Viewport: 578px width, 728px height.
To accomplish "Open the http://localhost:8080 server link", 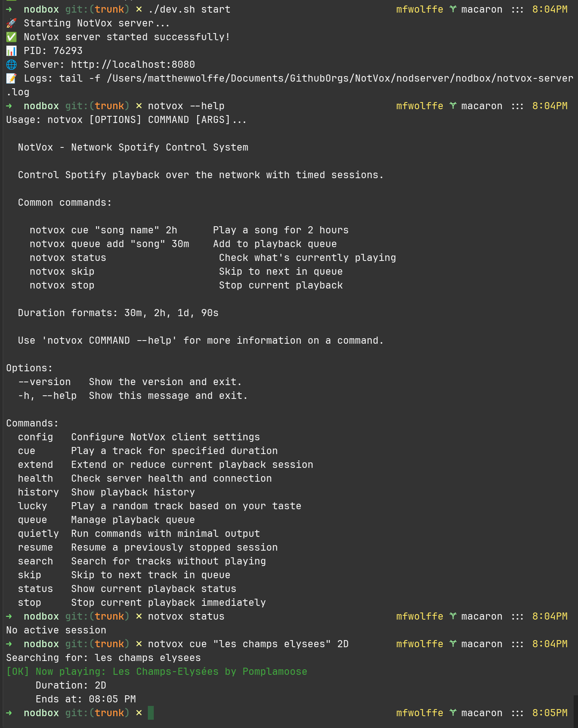I will (133, 65).
